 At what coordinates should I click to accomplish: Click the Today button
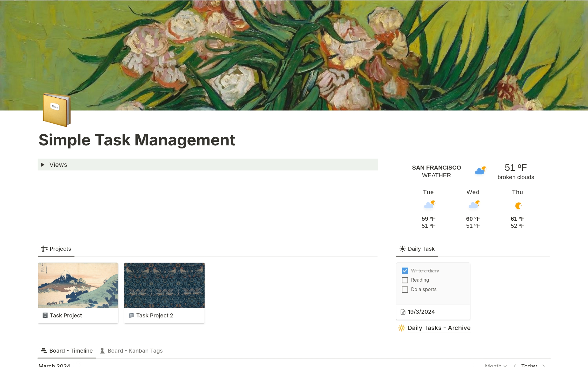(x=529, y=365)
